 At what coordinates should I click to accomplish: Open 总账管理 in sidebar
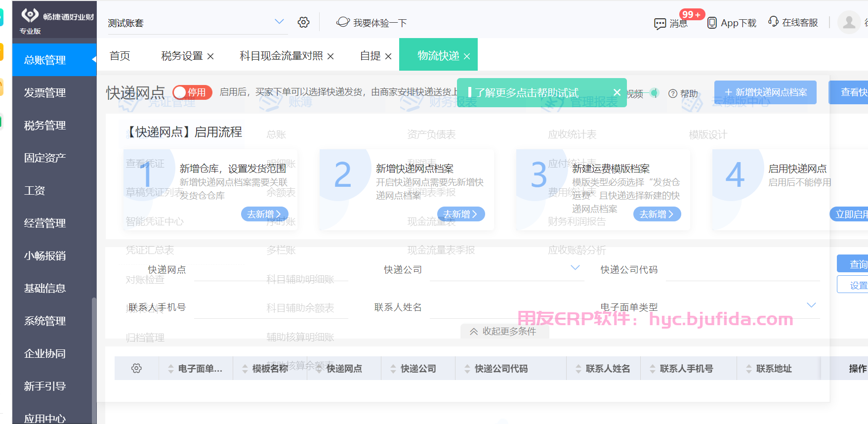[54, 60]
